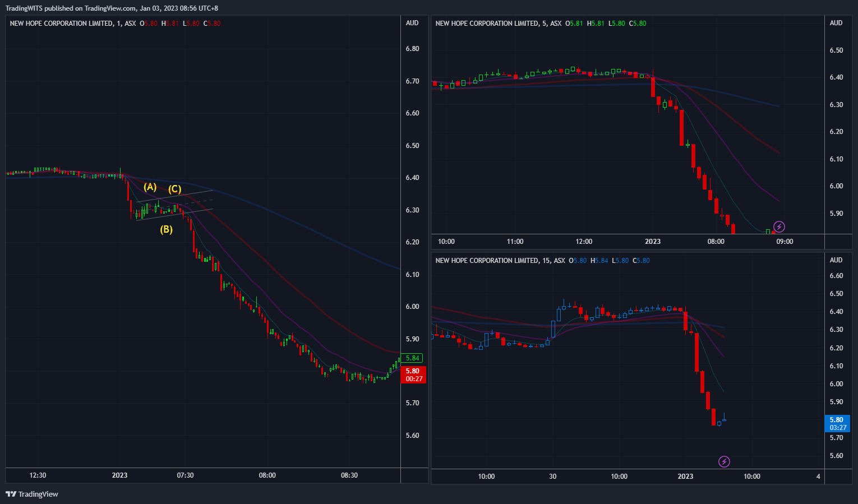Click the 11:00 time label on the 5-minute chart
Viewport: 858px width, 504px height.
coord(515,242)
